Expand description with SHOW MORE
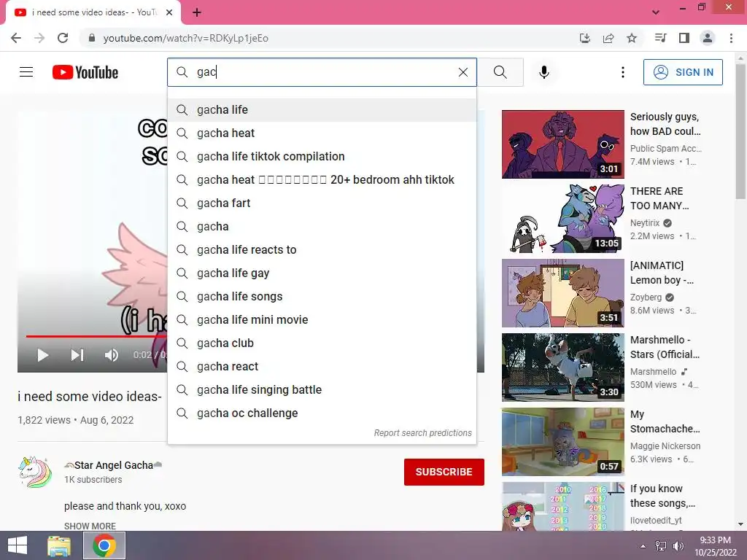747x560 pixels. [90, 526]
